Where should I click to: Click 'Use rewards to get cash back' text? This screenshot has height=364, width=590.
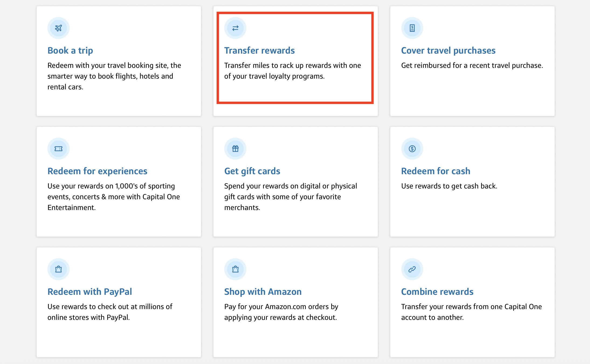[449, 186]
